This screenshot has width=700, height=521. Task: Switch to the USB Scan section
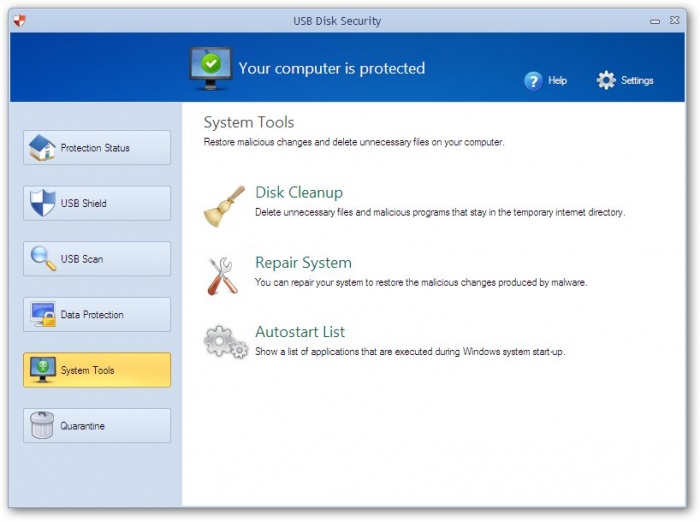97,259
